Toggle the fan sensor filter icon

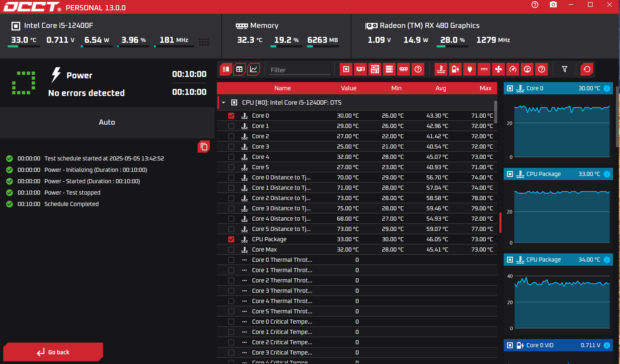point(499,69)
